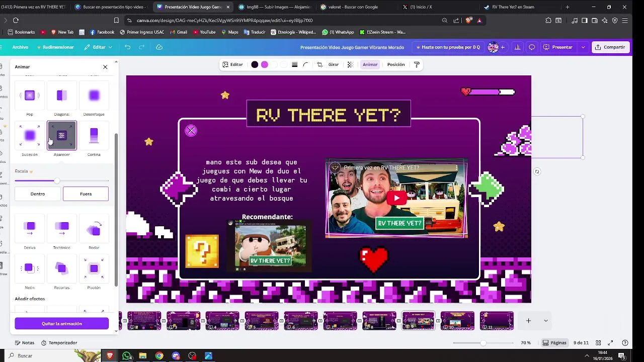Select page 11 thumbnail in filmstrip
The width and height of the screenshot is (644, 362).
(497, 321)
